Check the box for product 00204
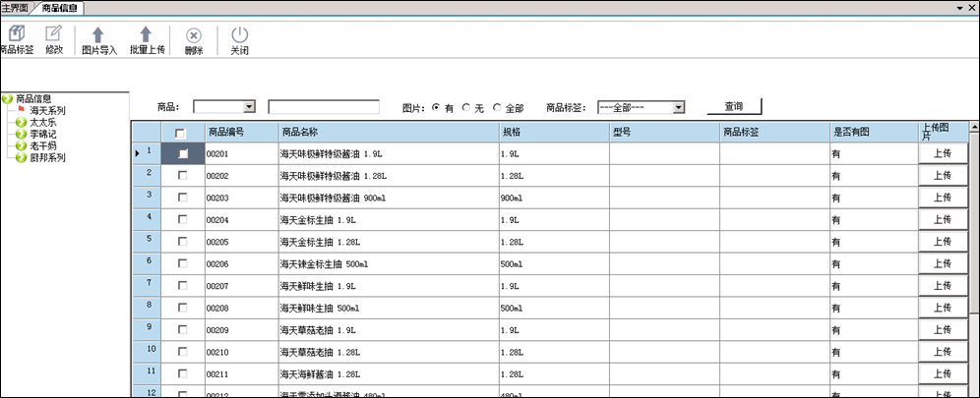Image resolution: width=980 pixels, height=398 pixels. pos(182,219)
